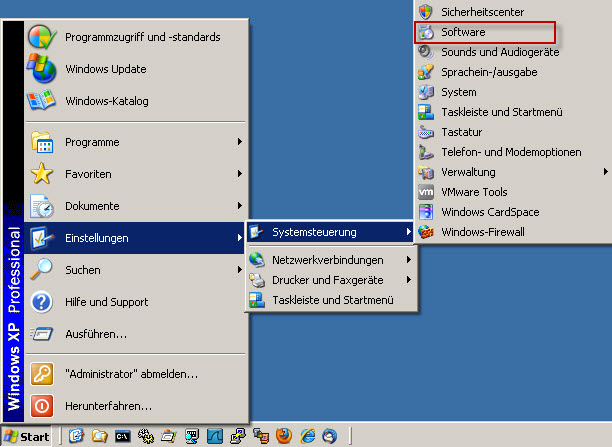Expand Netzwerkverbindungen submenu arrow
Screen dimensions: 612x447
pos(408,260)
